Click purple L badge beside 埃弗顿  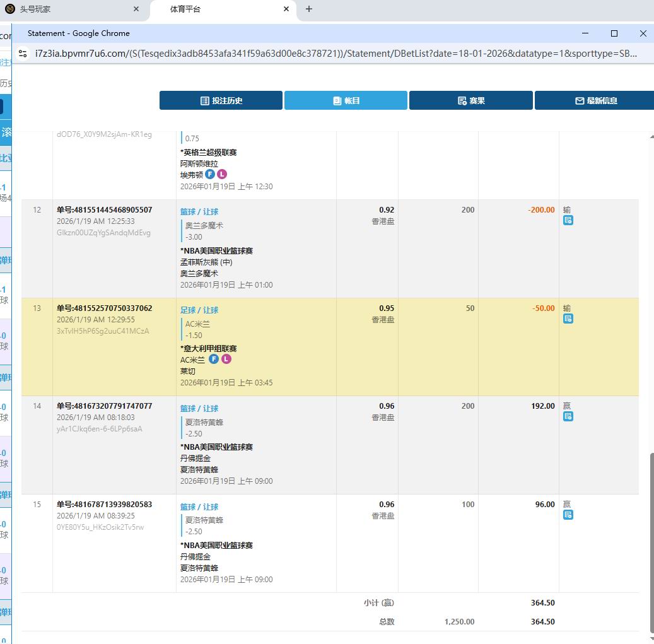[222, 175]
